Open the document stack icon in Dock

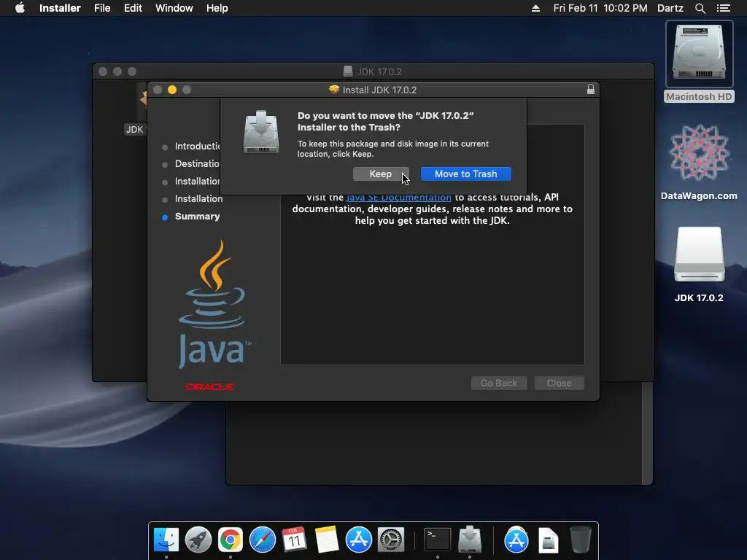549,540
